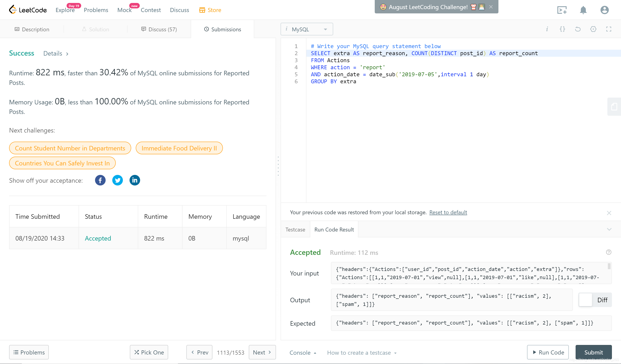Share acceptance on Facebook icon
Image resolution: width=621 pixels, height=364 pixels.
(x=100, y=180)
